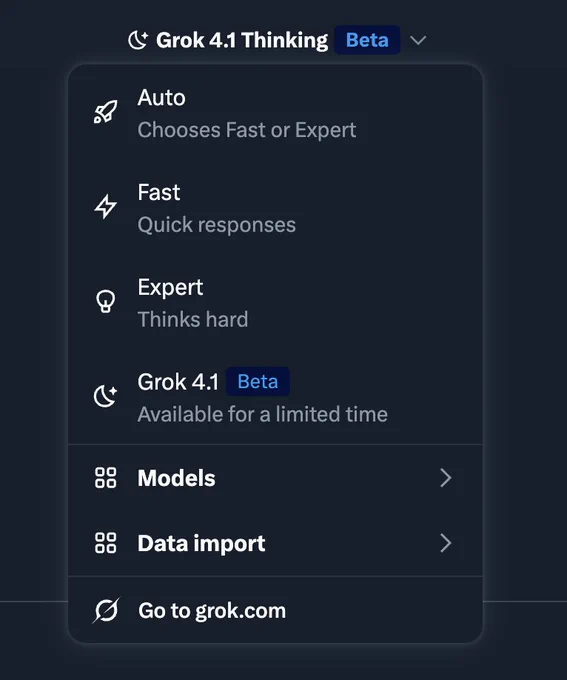The height and width of the screenshot is (680, 567).
Task: Expand the Data import submenu arrow
Action: point(446,543)
